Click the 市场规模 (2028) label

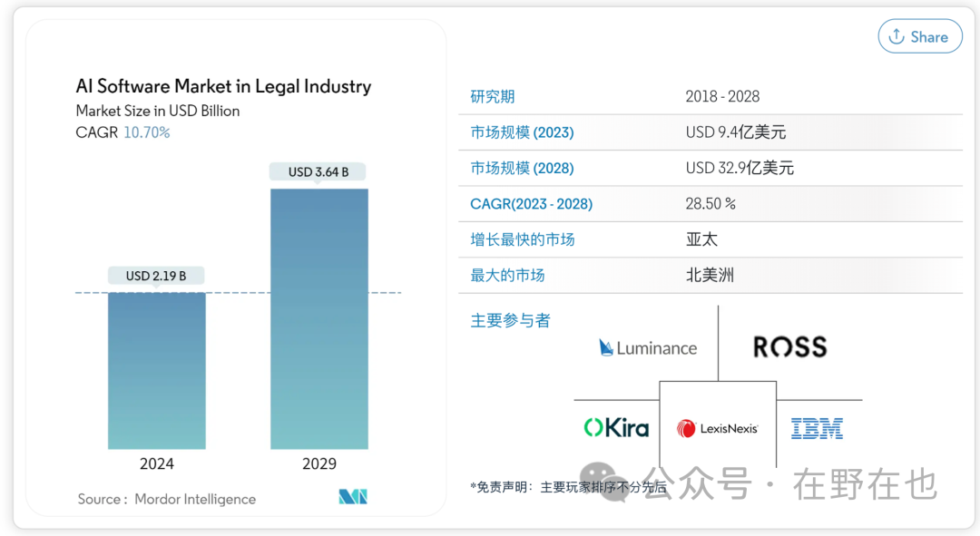[x=522, y=168]
